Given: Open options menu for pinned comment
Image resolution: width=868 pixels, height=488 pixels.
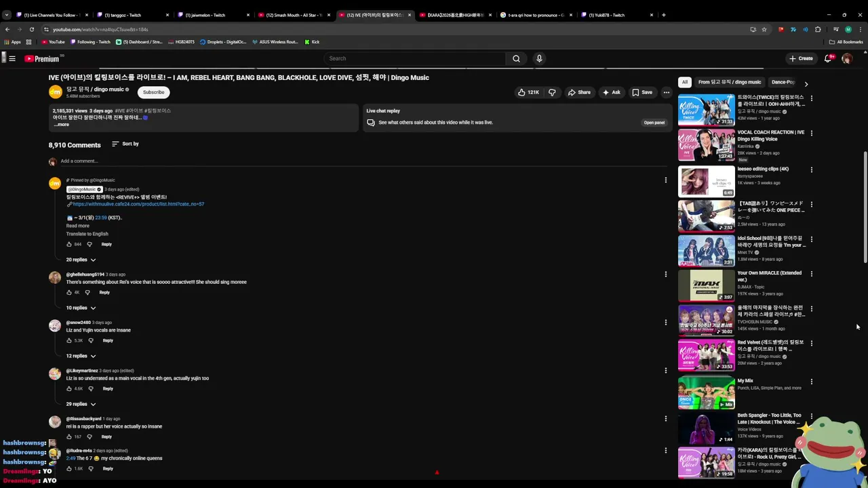Looking at the screenshot, I should (666, 180).
